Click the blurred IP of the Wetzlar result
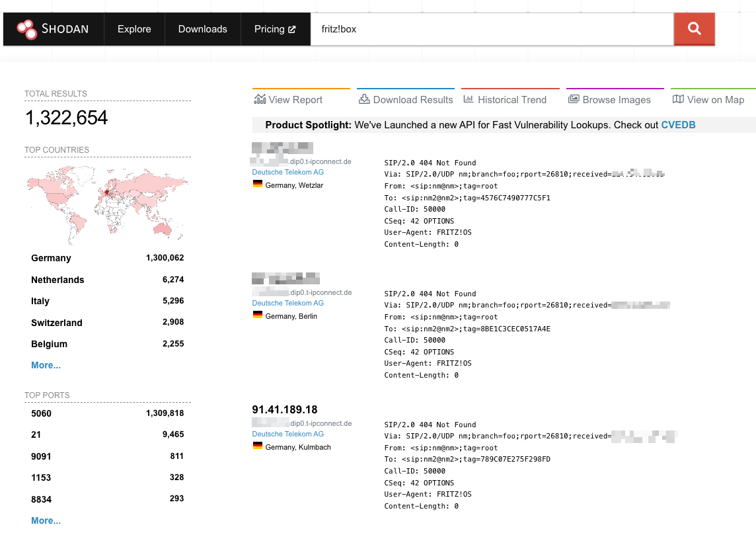 tap(283, 147)
